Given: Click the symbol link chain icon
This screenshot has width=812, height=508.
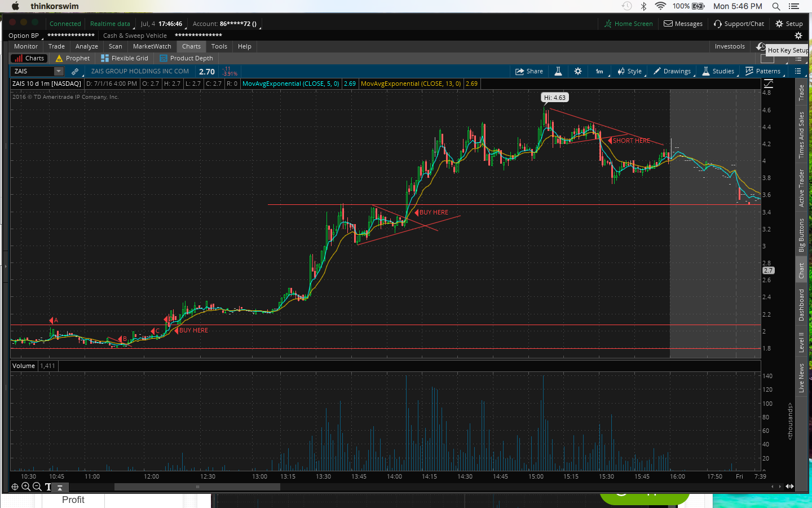Looking at the screenshot, I should pos(75,71).
